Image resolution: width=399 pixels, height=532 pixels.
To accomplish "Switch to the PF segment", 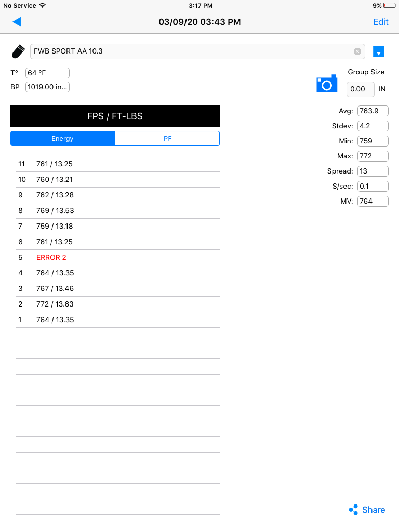I will [x=168, y=138].
